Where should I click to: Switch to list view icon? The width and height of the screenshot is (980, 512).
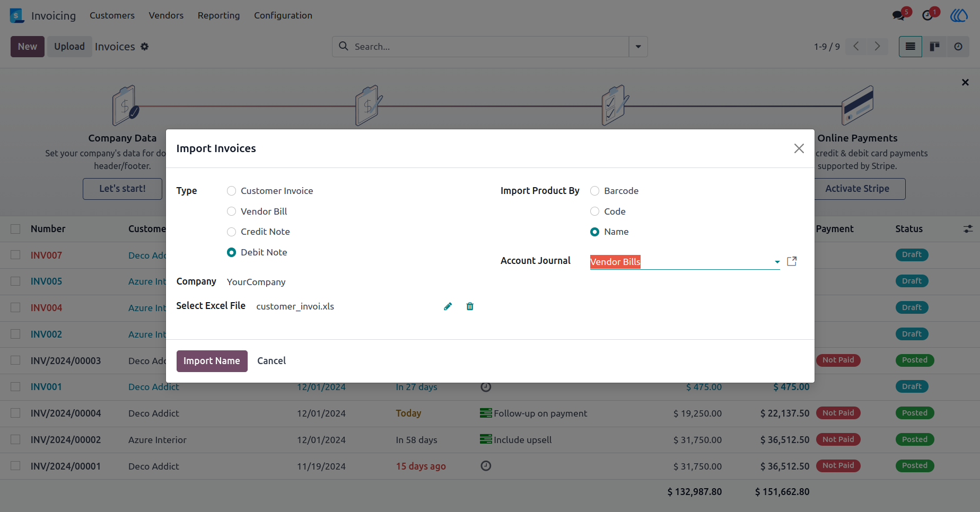click(911, 47)
